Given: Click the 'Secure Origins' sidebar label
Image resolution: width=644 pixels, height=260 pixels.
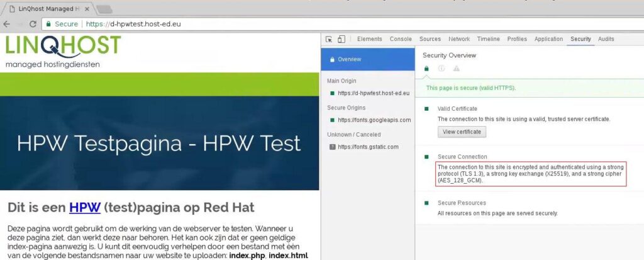Looking at the screenshot, I should pyautogui.click(x=347, y=108).
